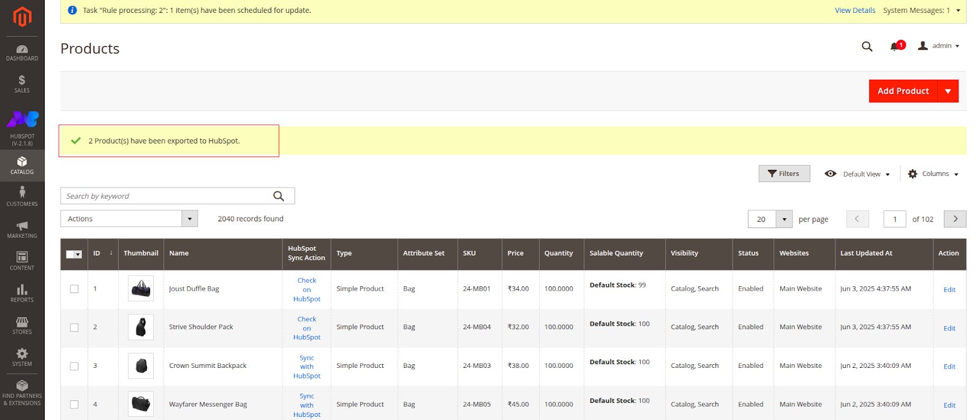Click the magnifier icon in page header
The height and width of the screenshot is (420, 980).
pyautogui.click(x=867, y=47)
